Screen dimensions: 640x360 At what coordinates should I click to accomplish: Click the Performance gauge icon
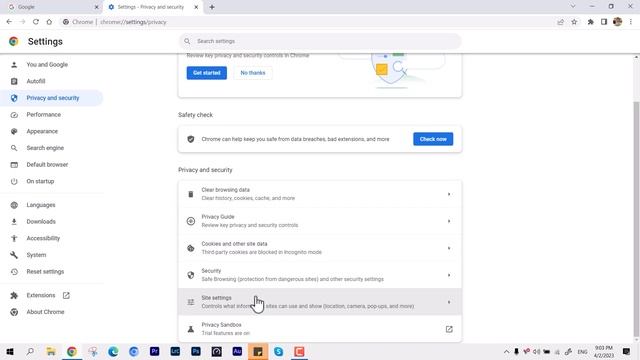tap(14, 115)
